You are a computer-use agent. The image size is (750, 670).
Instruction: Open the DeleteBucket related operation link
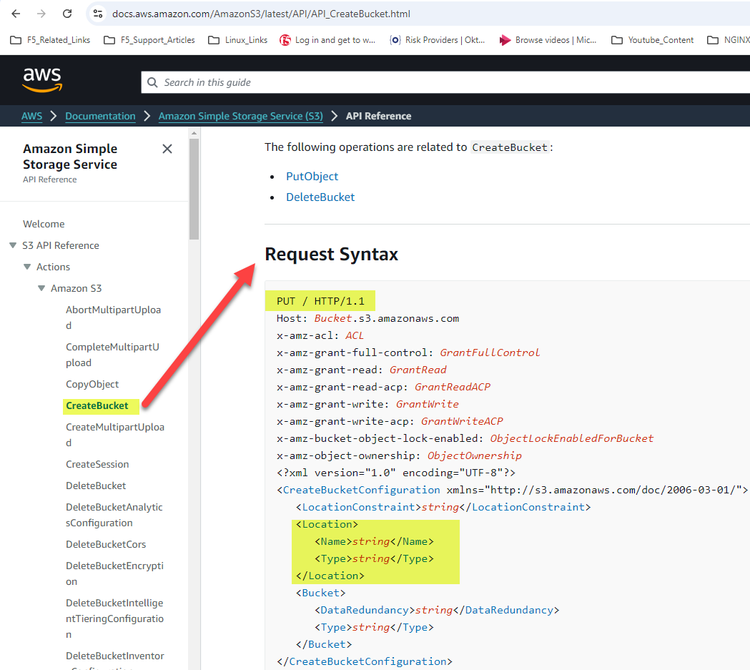point(320,197)
